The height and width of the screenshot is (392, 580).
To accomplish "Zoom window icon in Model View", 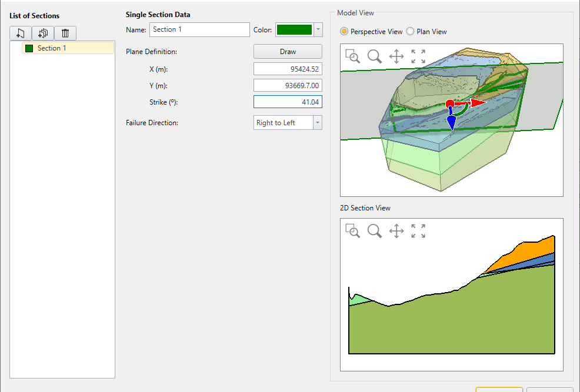I will coord(352,56).
